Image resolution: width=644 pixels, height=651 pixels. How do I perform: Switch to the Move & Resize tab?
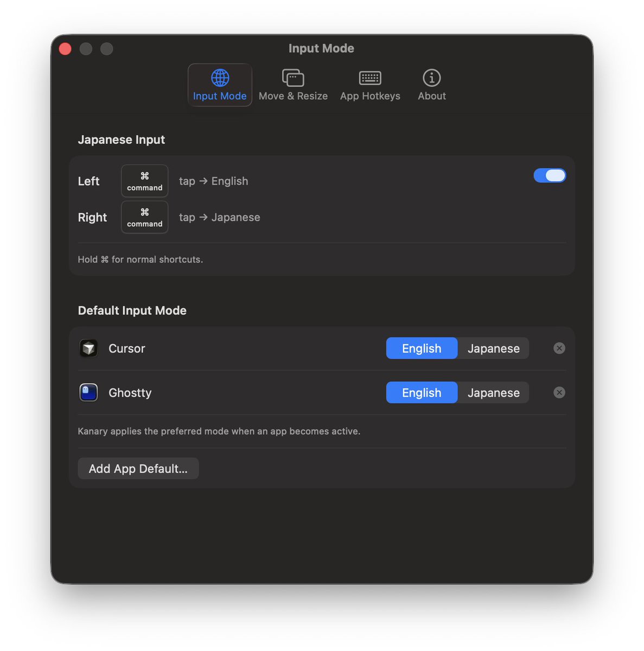(293, 85)
